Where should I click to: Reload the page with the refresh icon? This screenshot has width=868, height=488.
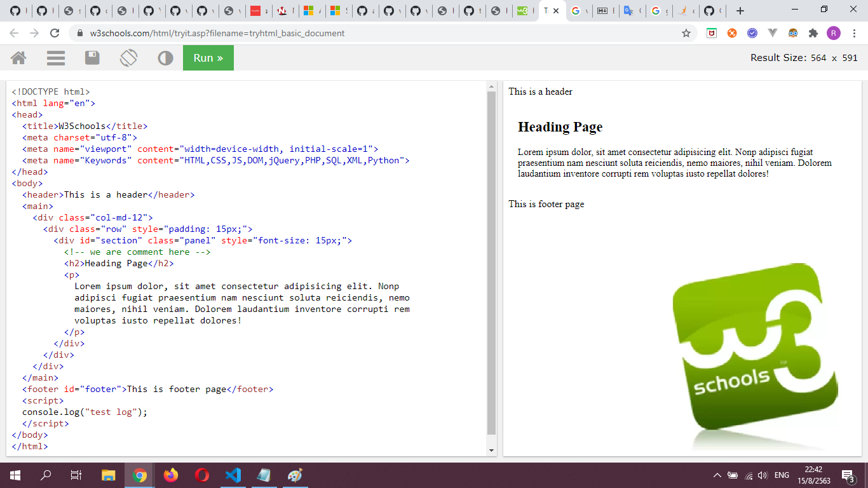coord(55,33)
